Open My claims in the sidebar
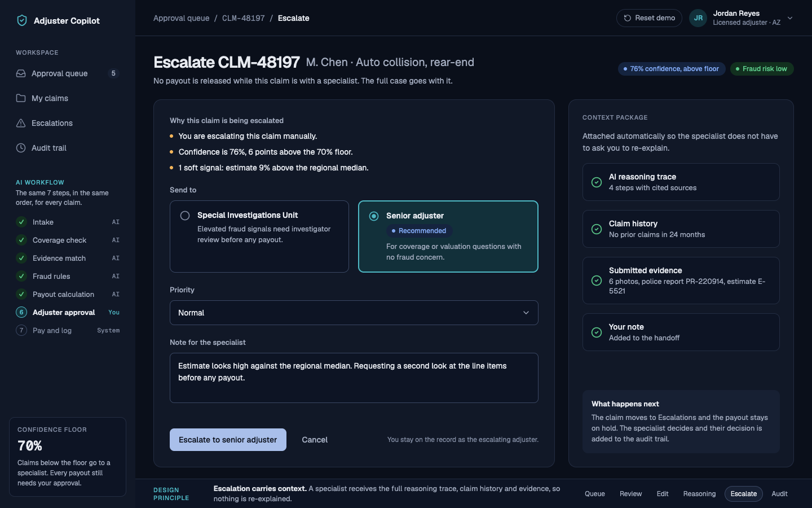The image size is (812, 508). [x=68, y=98]
